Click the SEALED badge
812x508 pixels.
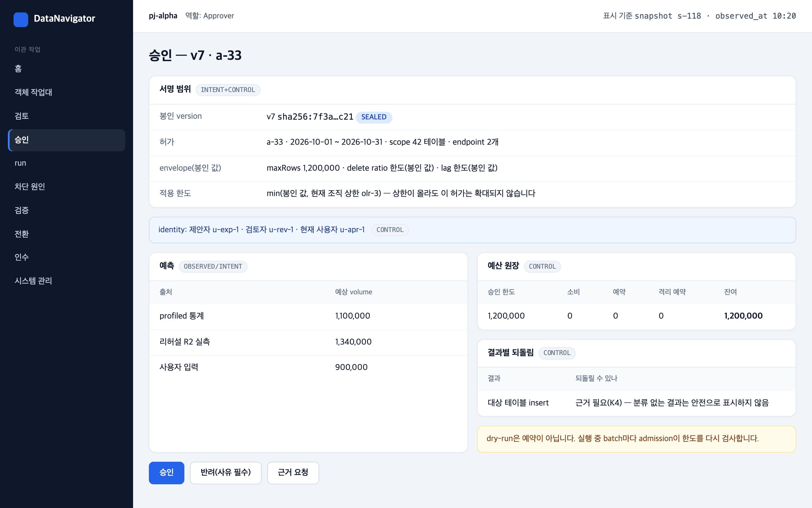[x=374, y=117]
